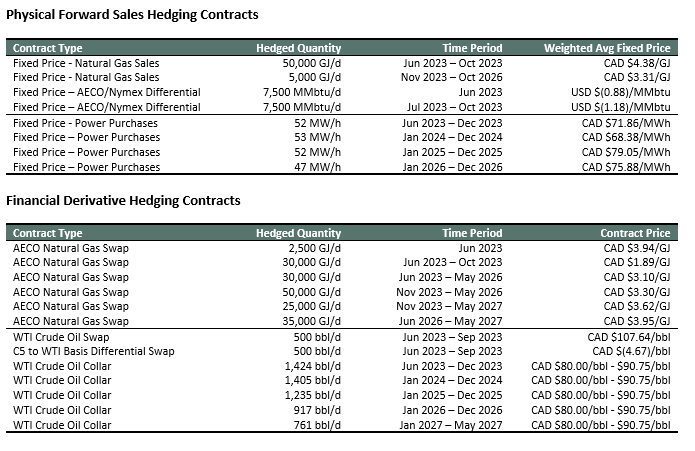Select the Jan 2026 – Dec 2026 power purchases period
The height and width of the screenshot is (451, 695).
coord(452,167)
